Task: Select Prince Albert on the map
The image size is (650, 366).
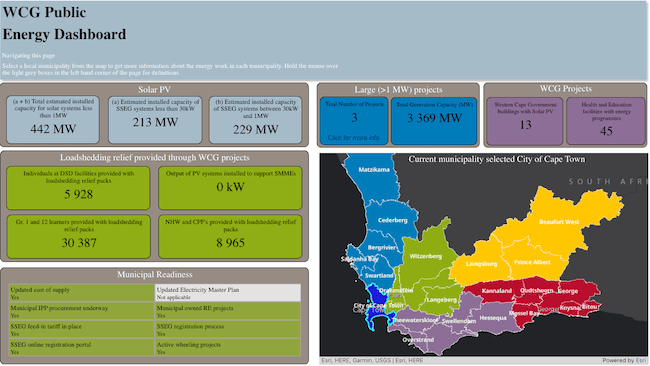Action: pyautogui.click(x=532, y=262)
